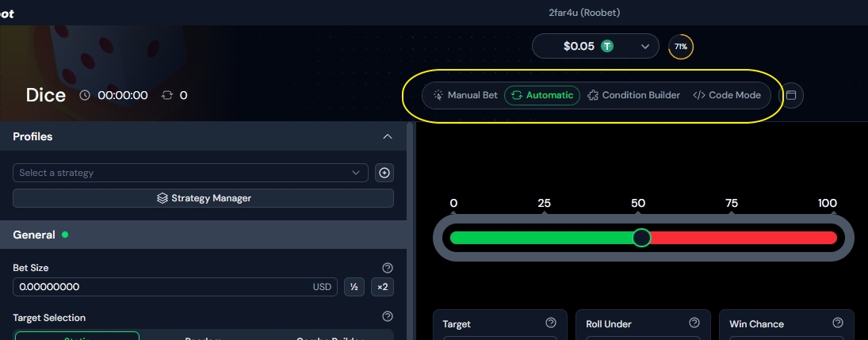Viewport: 868px width, 340px height.
Task: Open Target Selection help icon
Action: (388, 316)
